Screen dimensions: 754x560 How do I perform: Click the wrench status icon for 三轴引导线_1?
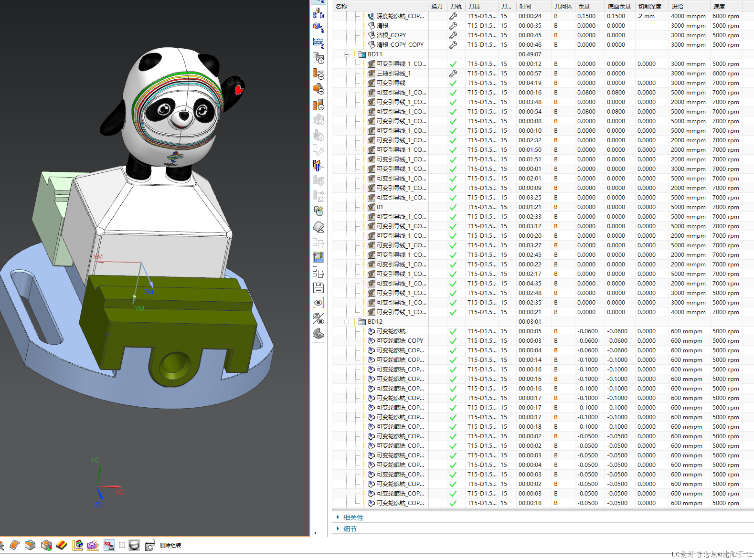click(x=453, y=74)
